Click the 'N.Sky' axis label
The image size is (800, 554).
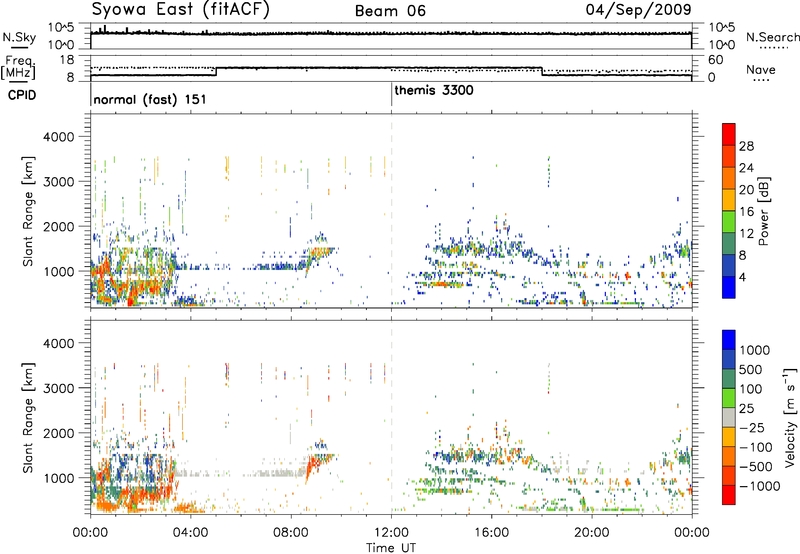coord(19,37)
